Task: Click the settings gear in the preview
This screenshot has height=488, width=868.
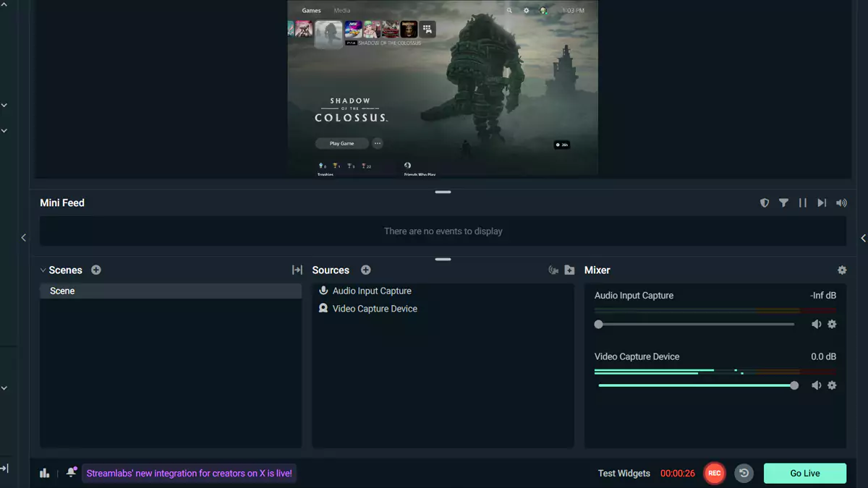Action: pos(526,11)
